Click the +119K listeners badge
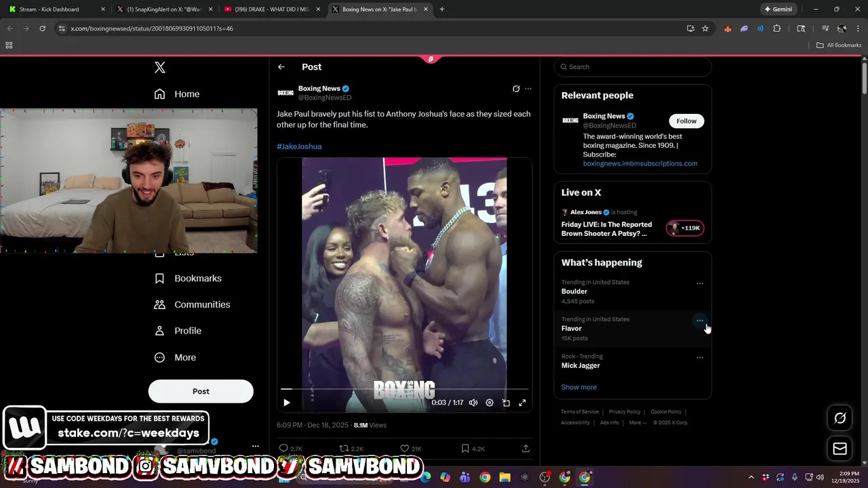The width and height of the screenshot is (868, 488). coord(685,228)
